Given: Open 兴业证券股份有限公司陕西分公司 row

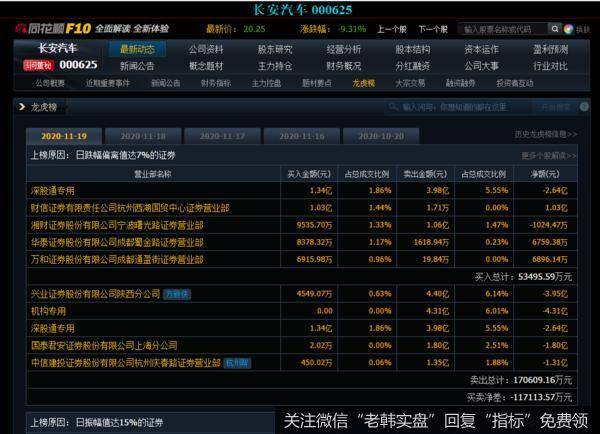Looking at the screenshot, I should [95, 294].
